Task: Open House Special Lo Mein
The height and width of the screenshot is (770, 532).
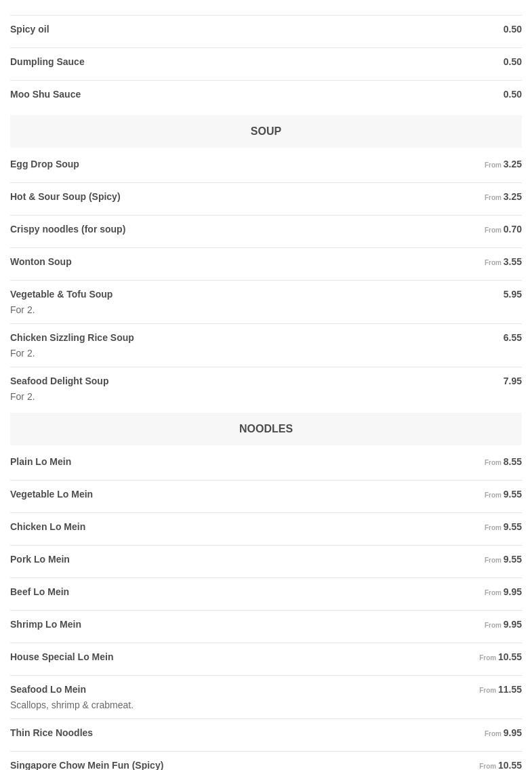Action: pos(62,657)
